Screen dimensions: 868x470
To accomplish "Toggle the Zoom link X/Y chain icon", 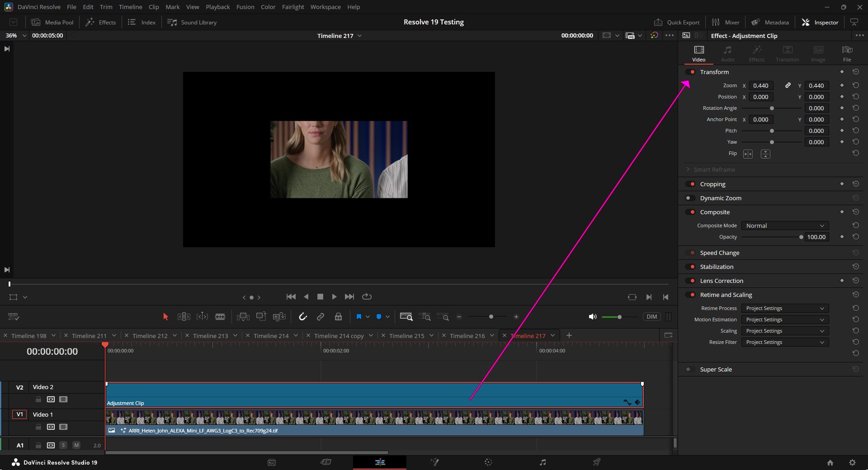I will (x=788, y=85).
